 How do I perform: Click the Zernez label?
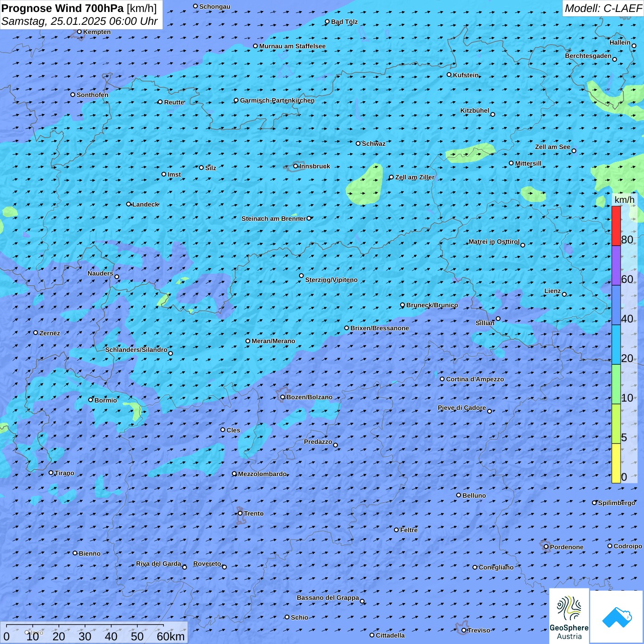coord(50,333)
